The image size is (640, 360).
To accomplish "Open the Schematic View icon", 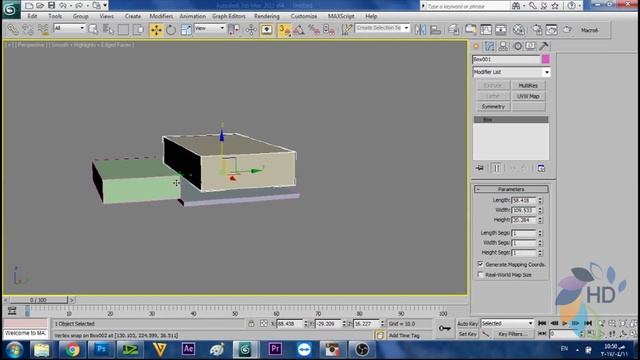I will [x=501, y=30].
